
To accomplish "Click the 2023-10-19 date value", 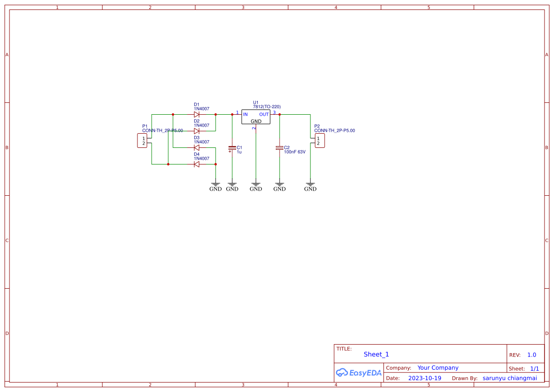I will coord(424,378).
